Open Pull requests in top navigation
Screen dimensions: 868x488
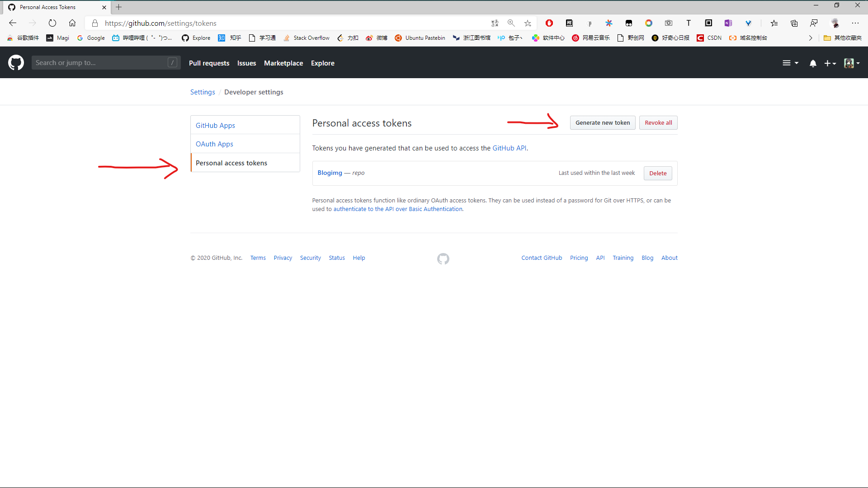point(209,63)
